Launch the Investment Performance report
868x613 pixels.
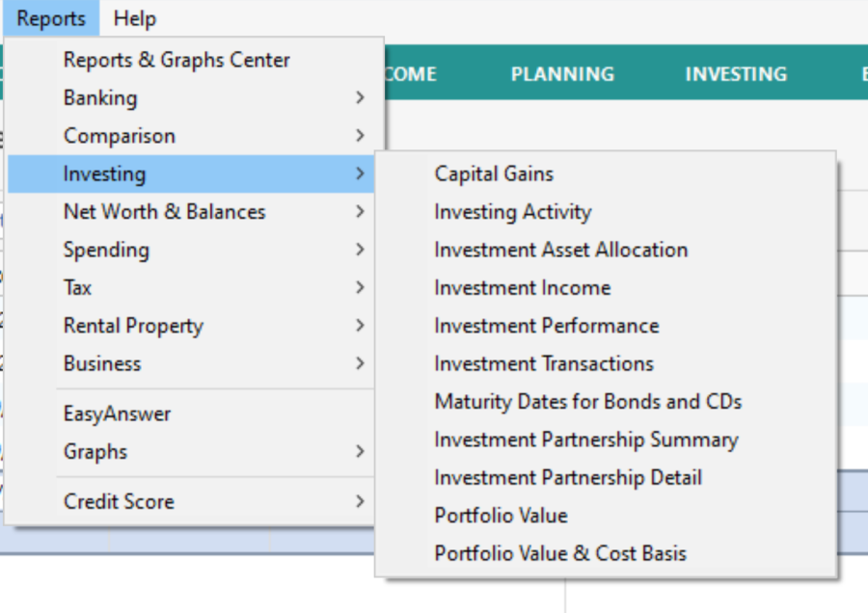click(546, 326)
